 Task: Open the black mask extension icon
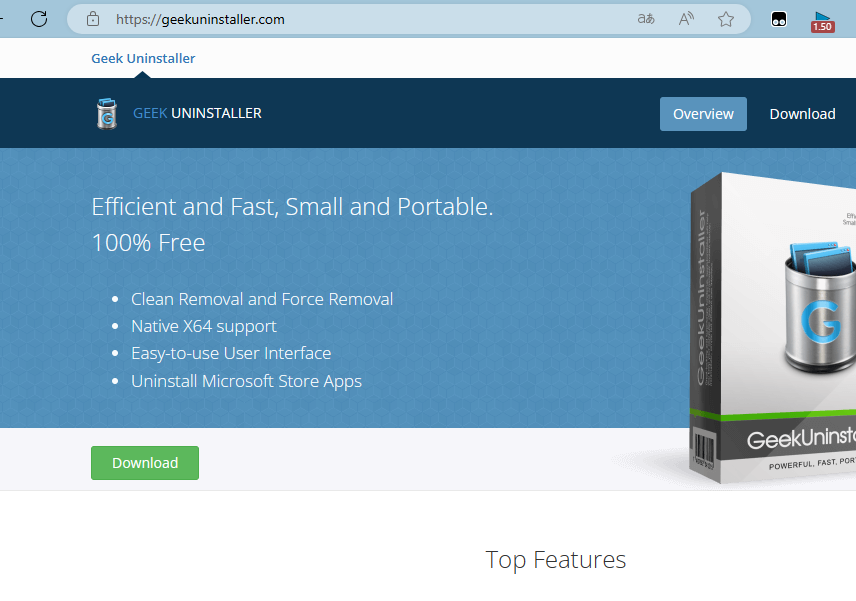[778, 20]
